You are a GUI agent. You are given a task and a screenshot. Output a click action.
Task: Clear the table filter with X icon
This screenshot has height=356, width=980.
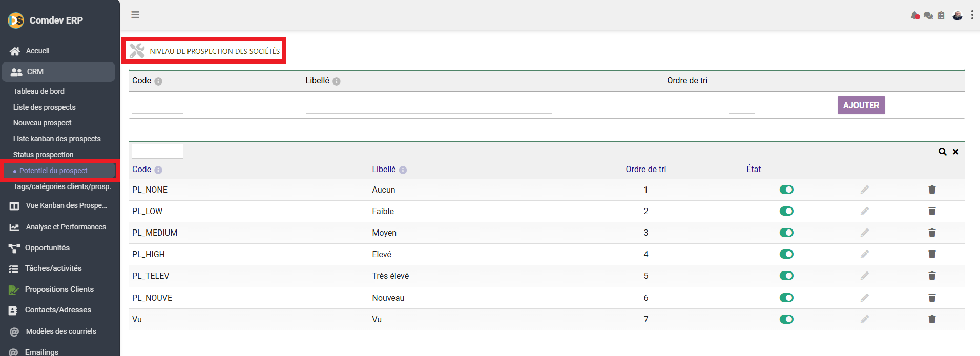point(955,152)
